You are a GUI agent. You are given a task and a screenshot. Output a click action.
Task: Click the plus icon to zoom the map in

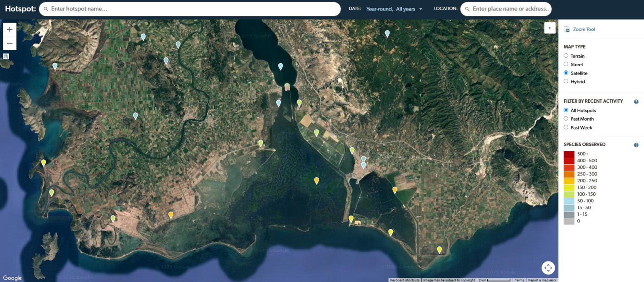pyautogui.click(x=9, y=29)
